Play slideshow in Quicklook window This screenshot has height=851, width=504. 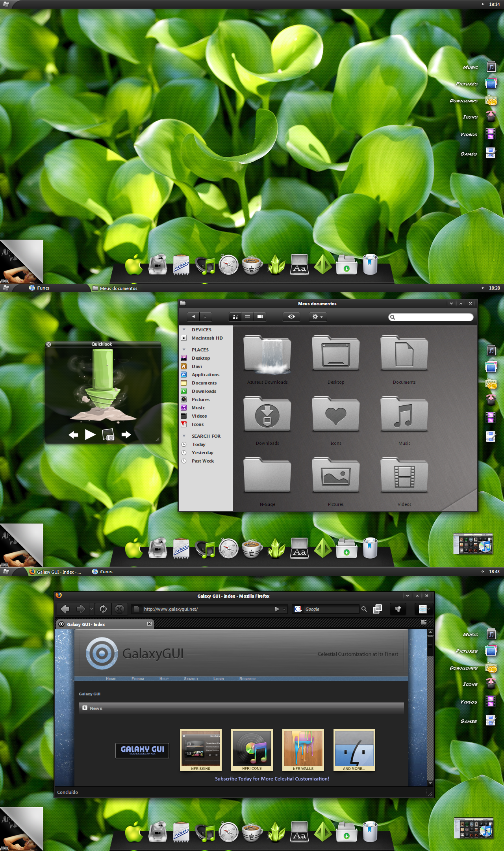click(x=90, y=435)
